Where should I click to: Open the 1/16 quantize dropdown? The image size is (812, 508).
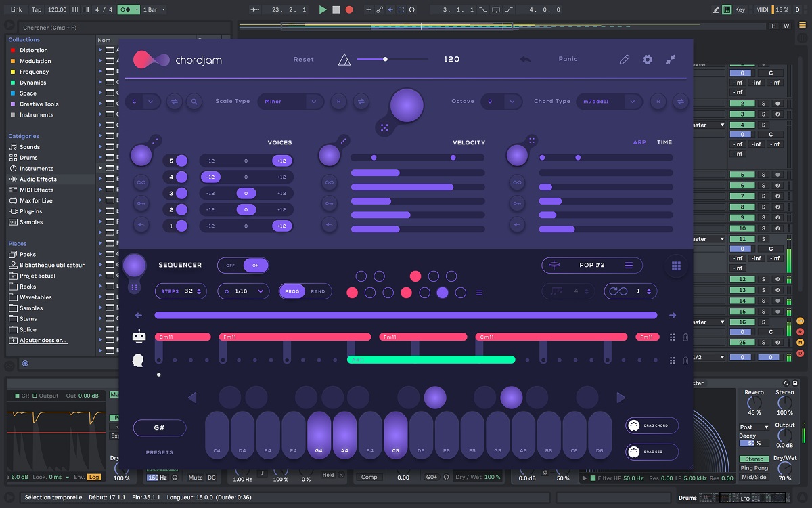[244, 291]
